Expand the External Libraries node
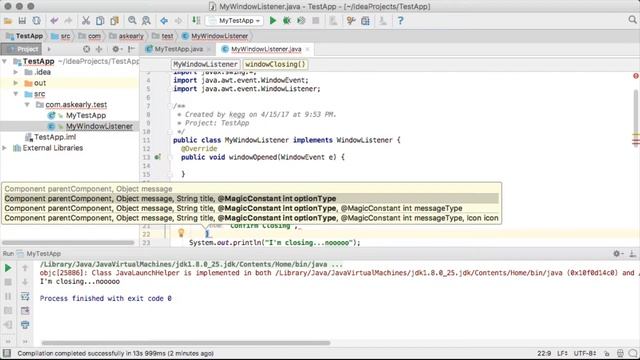 click(4, 148)
